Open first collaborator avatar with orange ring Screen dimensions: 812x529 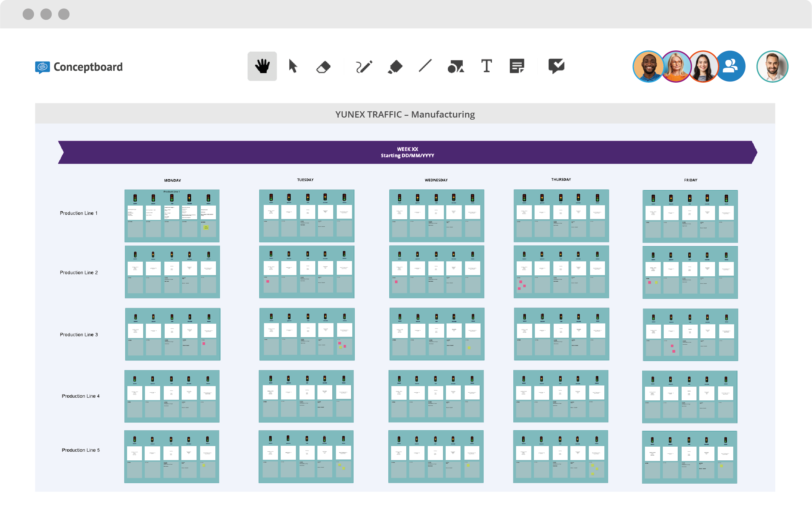click(648, 67)
